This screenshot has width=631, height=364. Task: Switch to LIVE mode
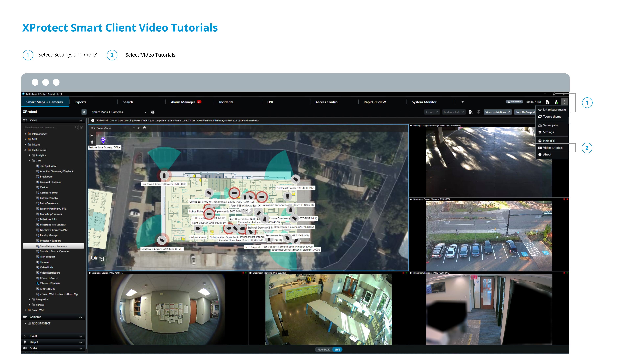337,350
